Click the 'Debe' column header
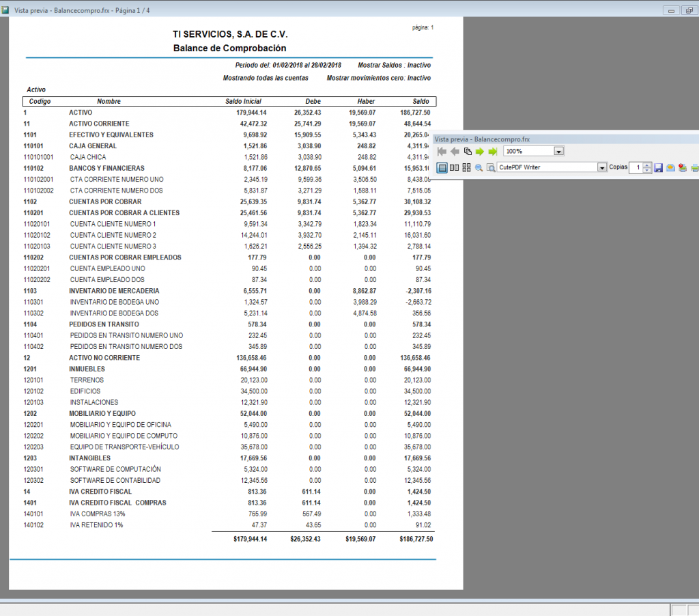699x616 pixels. point(313,101)
